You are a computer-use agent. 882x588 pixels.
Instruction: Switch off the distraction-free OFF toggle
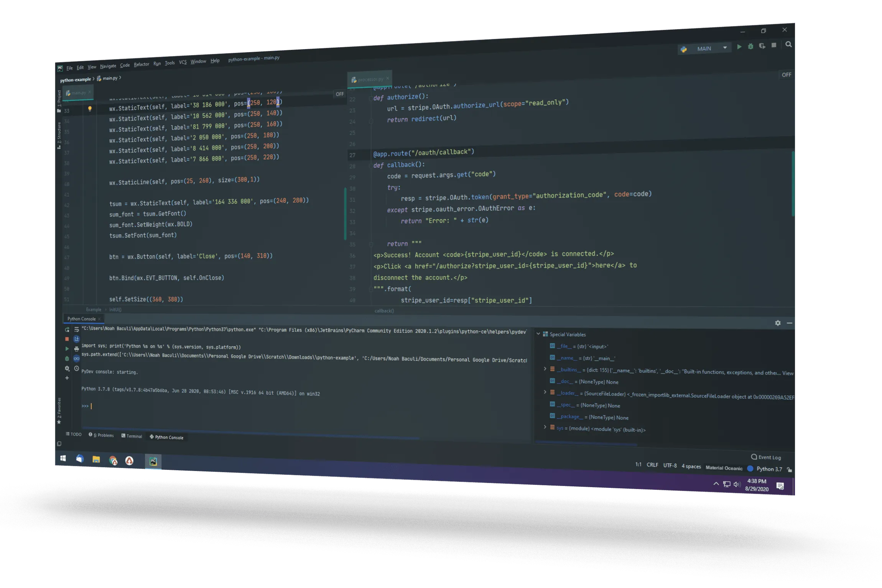coord(787,75)
